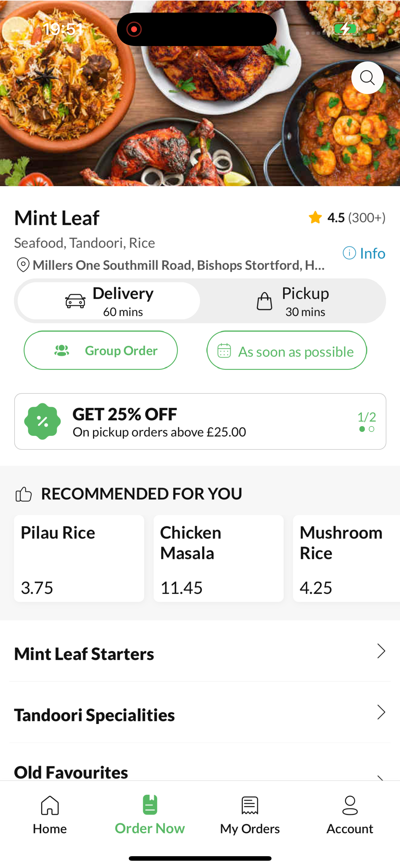Select the Chicken Masala recommended card
400x868 pixels.
tap(218, 558)
